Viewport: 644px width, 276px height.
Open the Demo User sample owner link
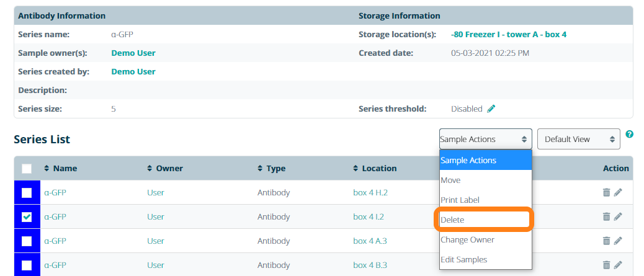133,53
